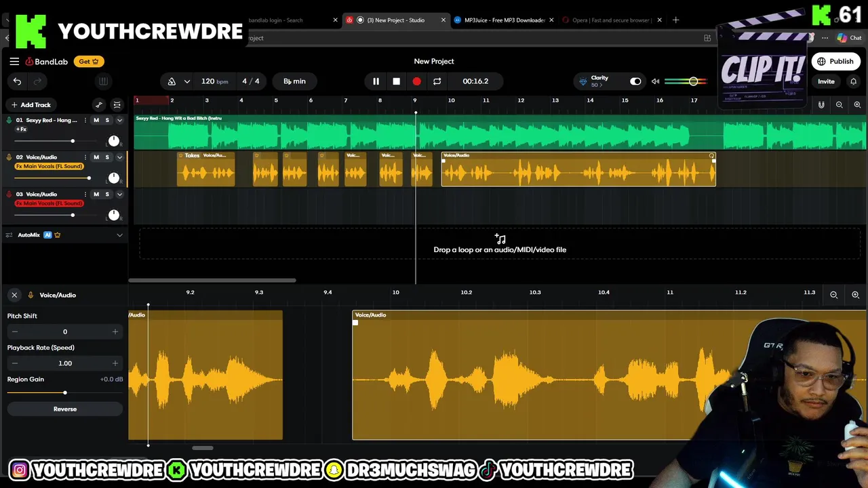Toggle loop cycle mode
The image size is (868, 488).
pyautogui.click(x=437, y=81)
